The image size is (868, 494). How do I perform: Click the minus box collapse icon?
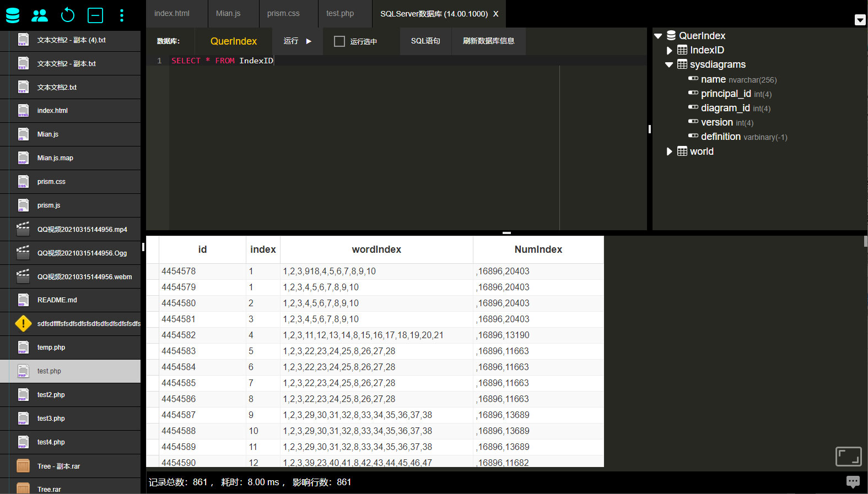pos(95,15)
